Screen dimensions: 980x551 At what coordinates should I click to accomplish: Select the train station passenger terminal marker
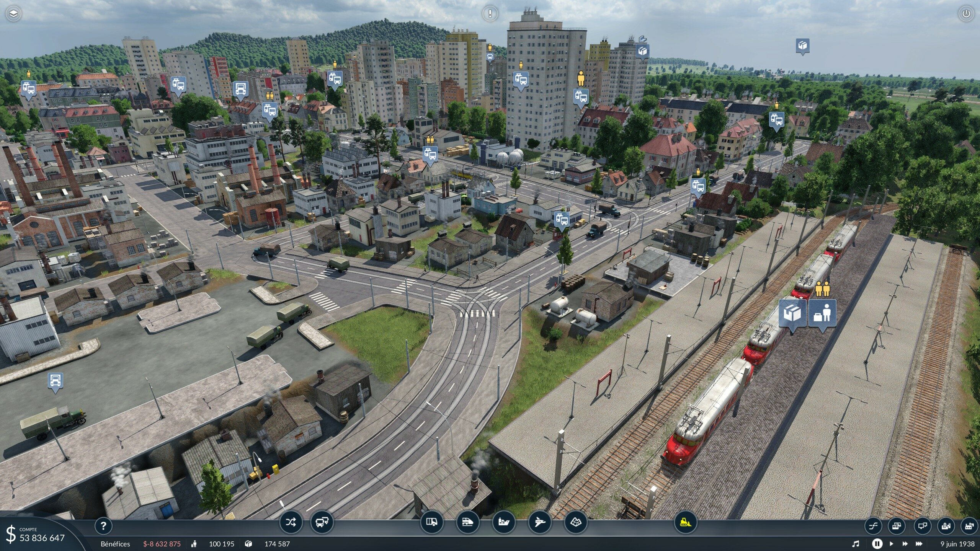coord(822,315)
